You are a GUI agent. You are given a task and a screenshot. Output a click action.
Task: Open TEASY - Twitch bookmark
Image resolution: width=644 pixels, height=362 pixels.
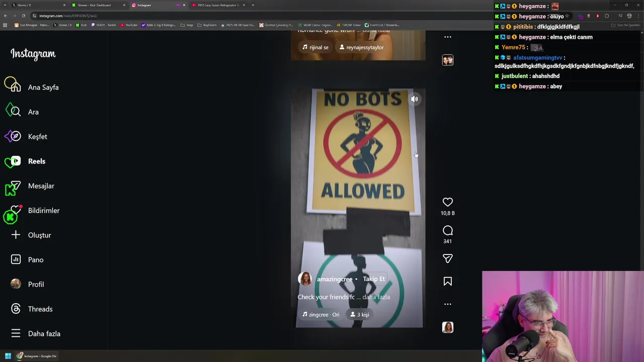click(x=104, y=25)
